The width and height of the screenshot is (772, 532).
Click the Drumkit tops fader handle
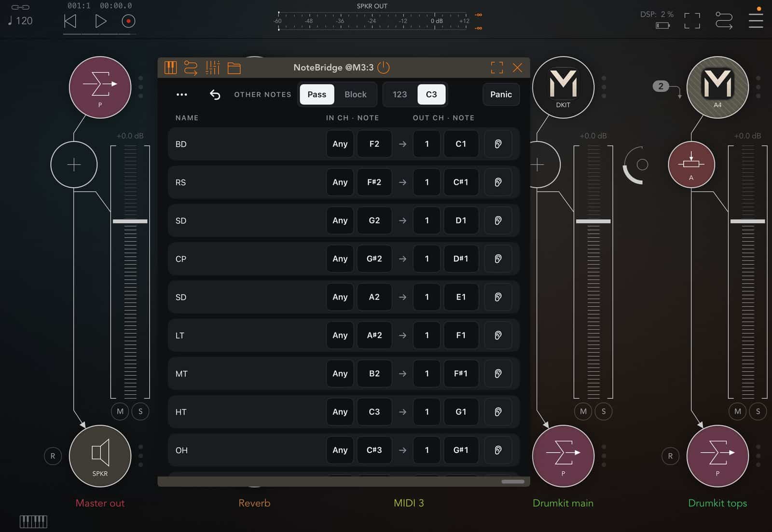(x=747, y=221)
